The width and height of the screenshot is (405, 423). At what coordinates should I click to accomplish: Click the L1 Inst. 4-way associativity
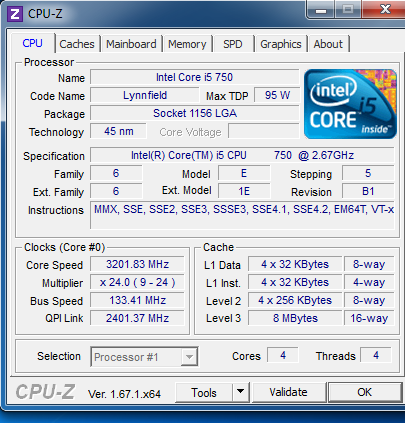[369, 282]
